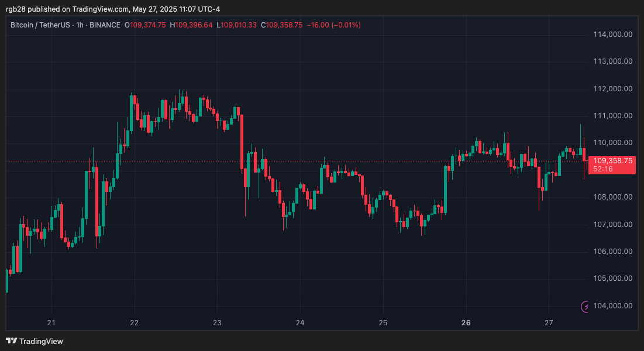The height and width of the screenshot is (351, 644).
Task: Select the 21 date label on time axis
Action: tap(51, 322)
